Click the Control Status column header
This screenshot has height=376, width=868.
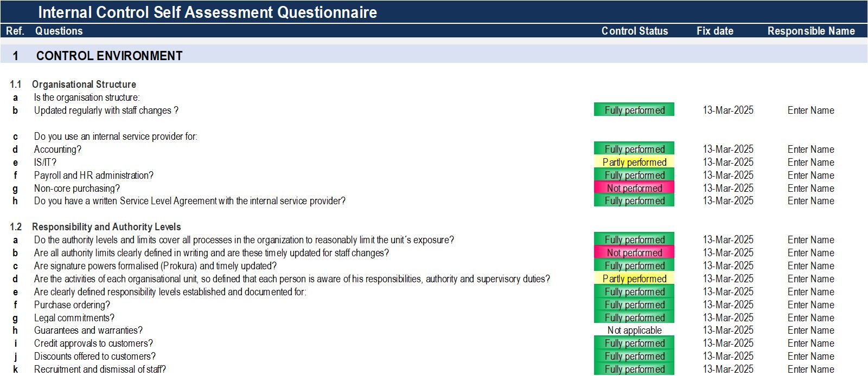635,31
